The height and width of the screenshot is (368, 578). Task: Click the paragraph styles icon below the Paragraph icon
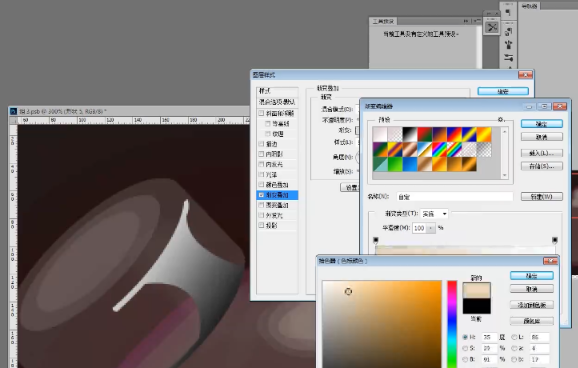coord(508,32)
